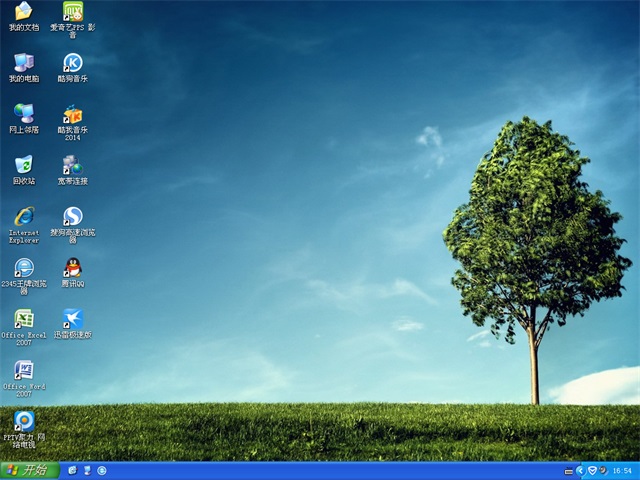Click the first Quick Launch icon beside Start
Image resolution: width=640 pixels, height=480 pixels.
coord(70,470)
